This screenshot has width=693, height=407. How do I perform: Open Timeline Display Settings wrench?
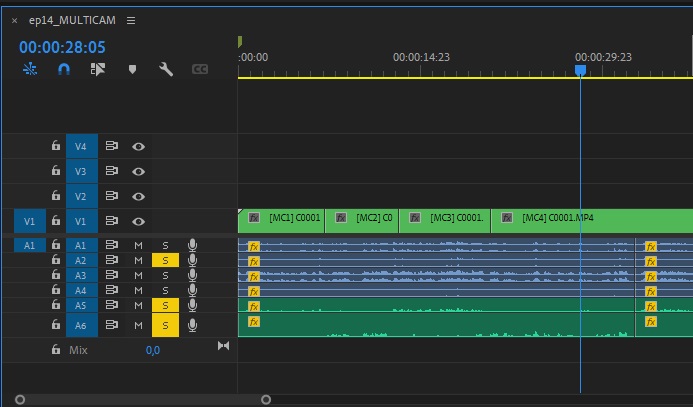(166, 70)
